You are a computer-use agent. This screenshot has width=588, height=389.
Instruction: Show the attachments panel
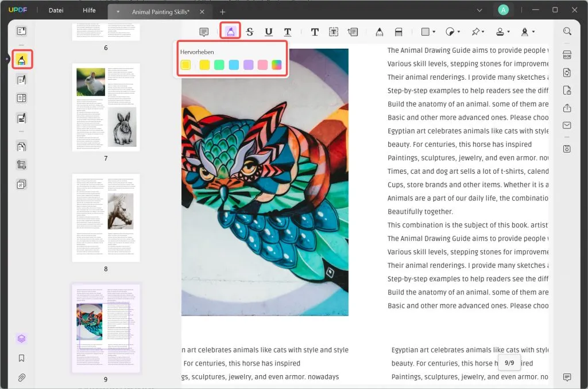[x=22, y=378]
